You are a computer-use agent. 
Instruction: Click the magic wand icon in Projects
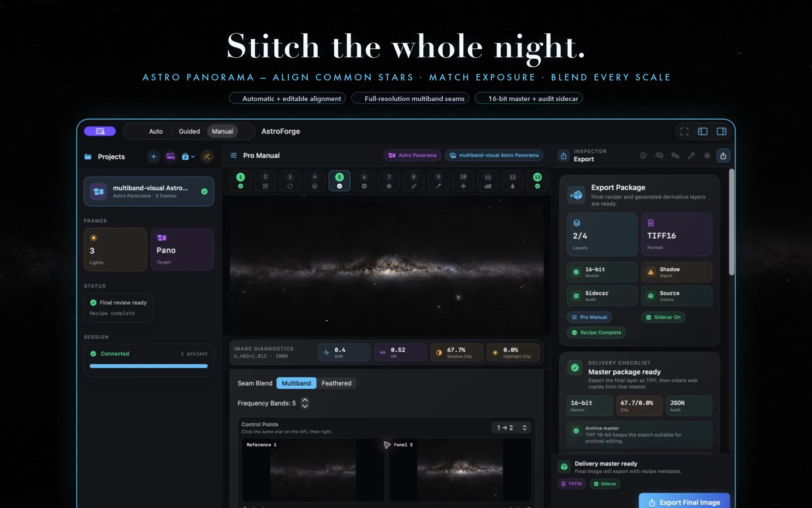point(207,156)
